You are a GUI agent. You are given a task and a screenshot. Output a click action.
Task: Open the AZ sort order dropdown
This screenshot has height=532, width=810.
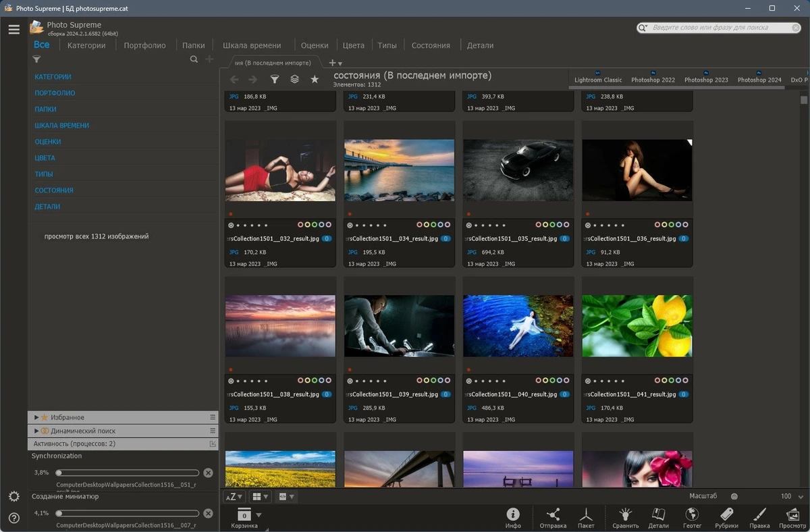[x=234, y=496]
